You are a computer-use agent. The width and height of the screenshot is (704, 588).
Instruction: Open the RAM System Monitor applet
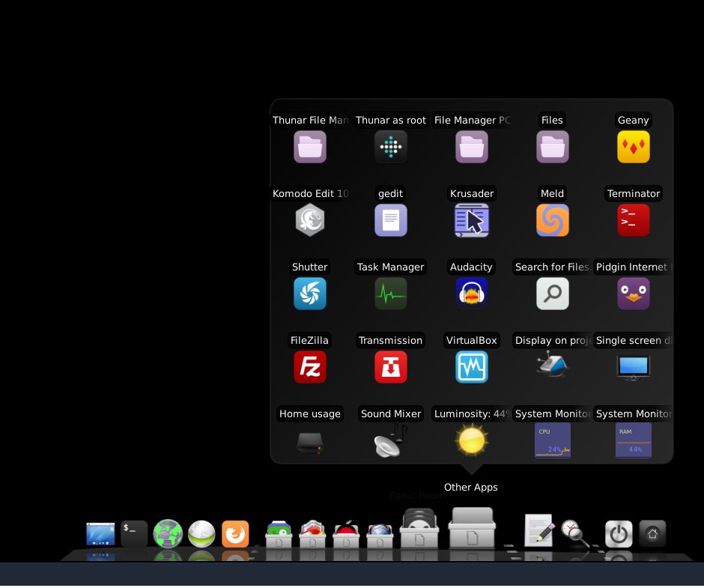click(633, 440)
